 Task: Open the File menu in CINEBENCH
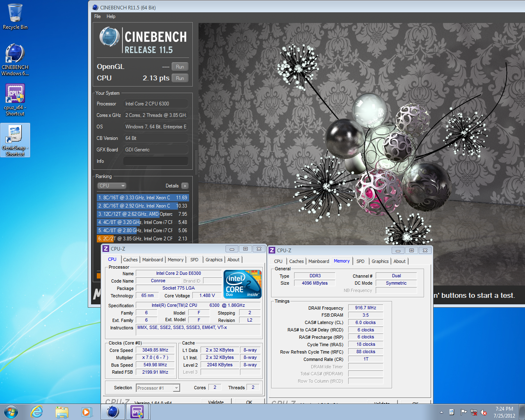(98, 16)
